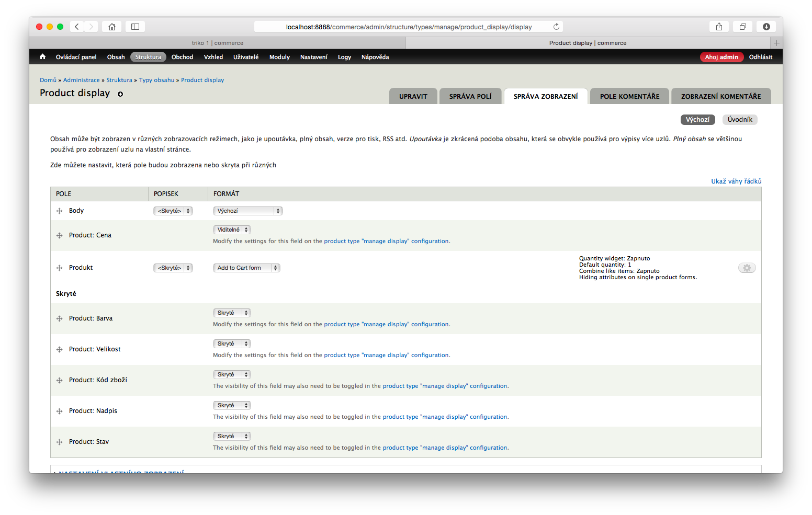Screen dimensions: 812x515
Task: Click the drag handle beside Product: Barva
Action: coord(59,319)
